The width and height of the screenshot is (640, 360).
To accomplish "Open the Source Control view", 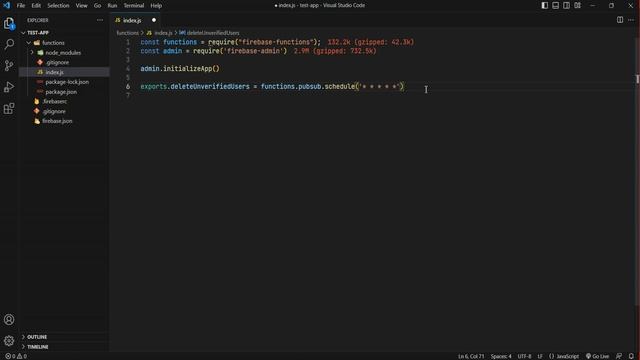I will 9,65.
